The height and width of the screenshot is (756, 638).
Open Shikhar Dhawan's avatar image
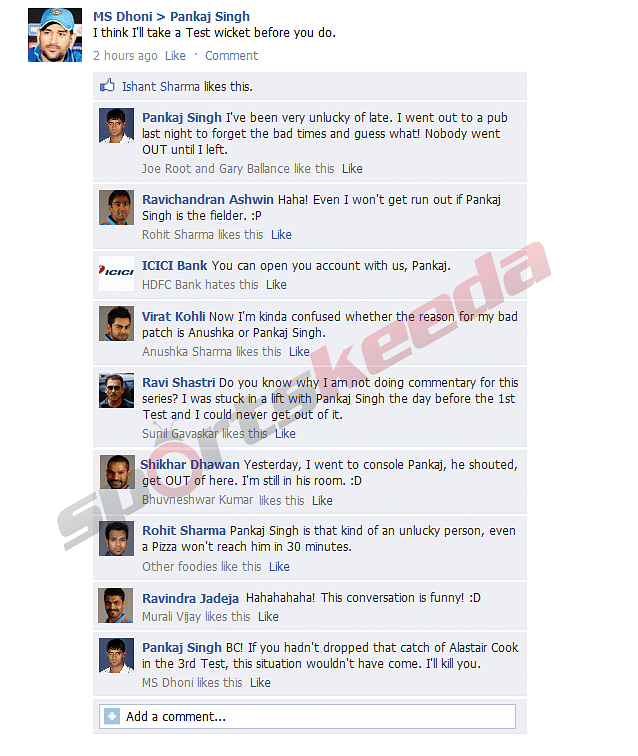tap(117, 472)
